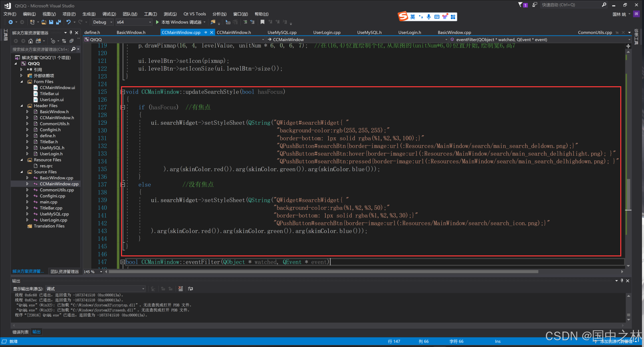Toggle pin status of the CCMainWindow.cpp tab
The height and width of the screenshot is (347, 644).
tap(206, 32)
